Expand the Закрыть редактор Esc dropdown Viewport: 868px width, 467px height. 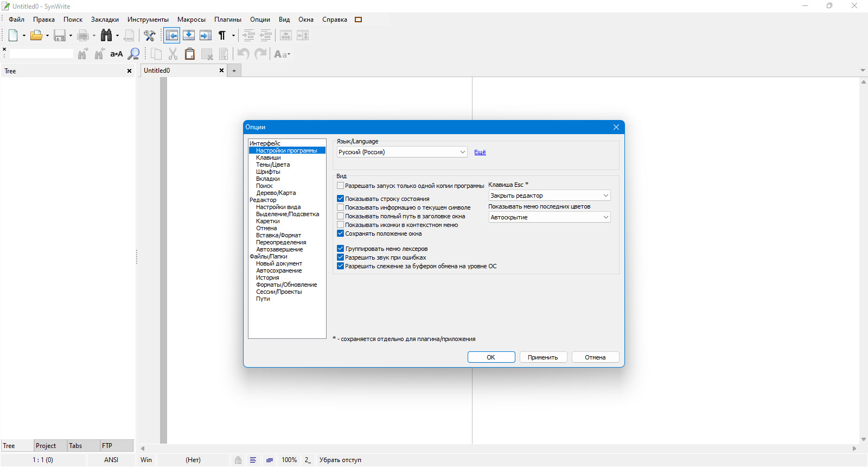[550, 195]
